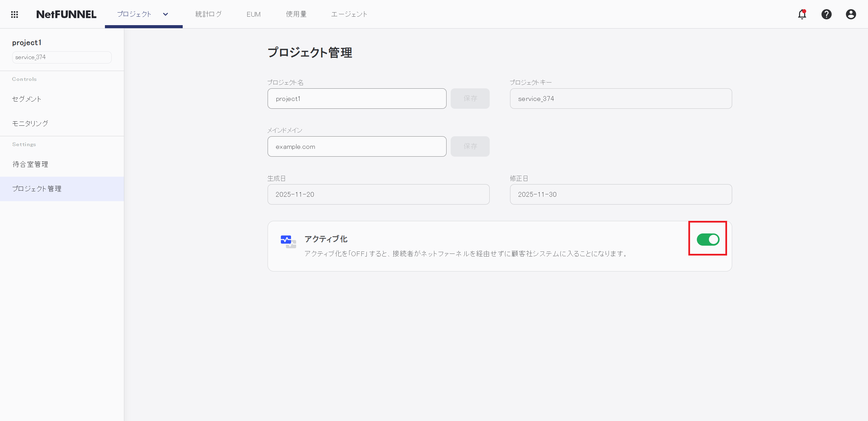The height and width of the screenshot is (421, 868).
Task: Open 待合室管理 under Settings
Action: [x=31, y=164]
